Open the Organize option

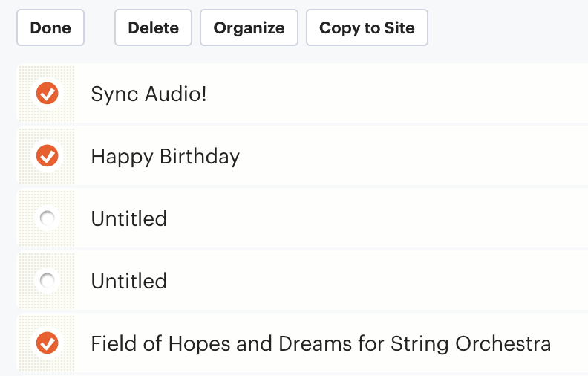tap(249, 27)
